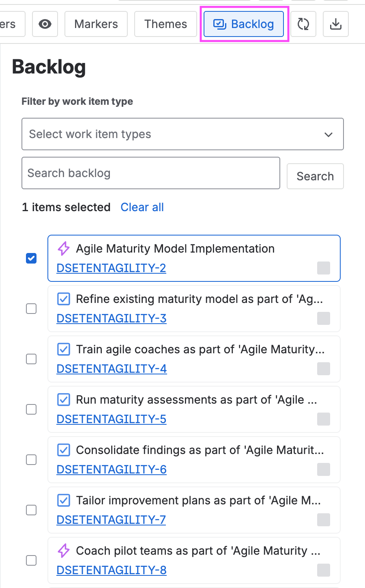Click the gray color swatch on DSETENTAGILITY-4

(x=323, y=369)
